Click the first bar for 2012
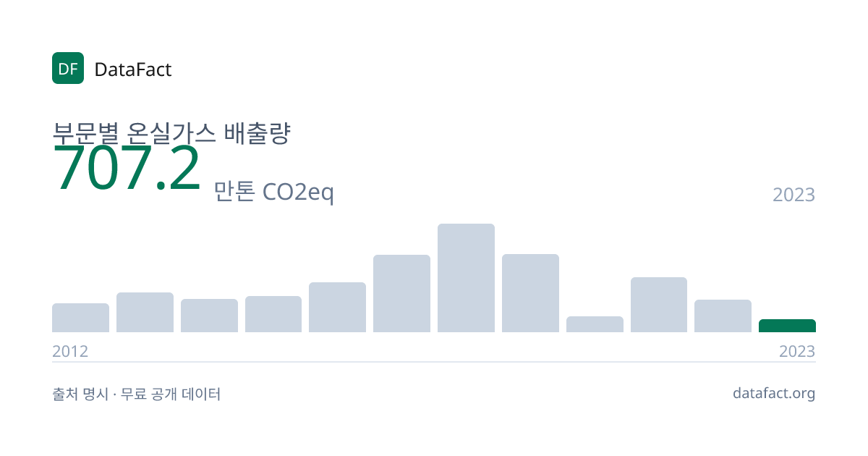Screen dimensions: 868x456 80,318
